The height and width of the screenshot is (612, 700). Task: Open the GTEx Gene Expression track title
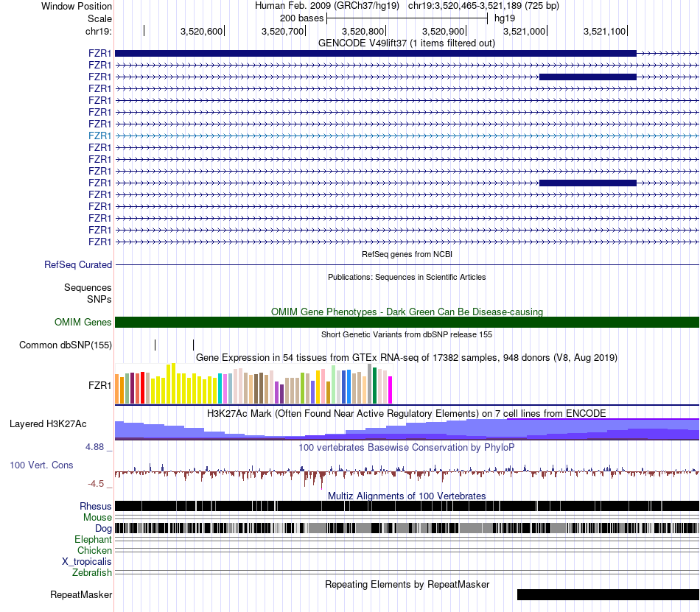[x=407, y=358]
